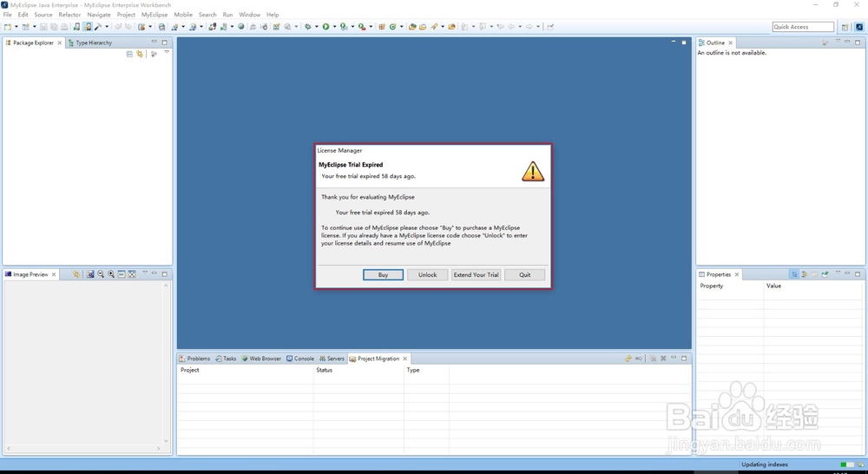Click the New Java Class icon

[393, 27]
